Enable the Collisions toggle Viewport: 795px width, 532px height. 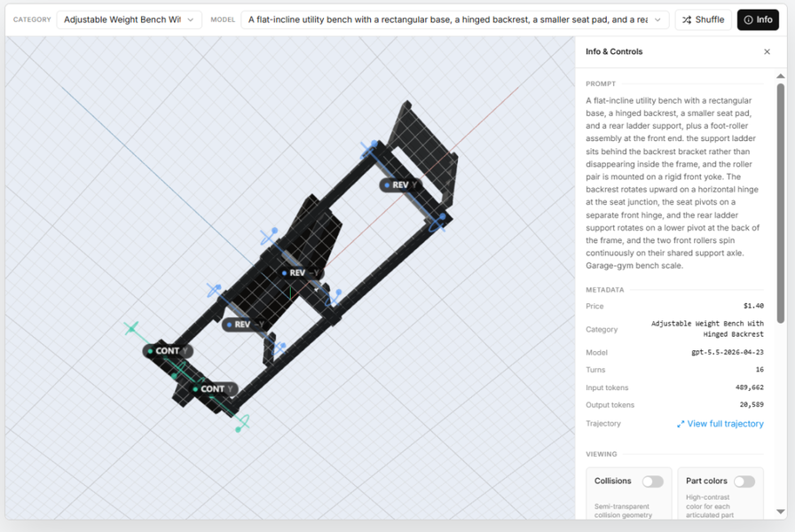click(x=652, y=481)
